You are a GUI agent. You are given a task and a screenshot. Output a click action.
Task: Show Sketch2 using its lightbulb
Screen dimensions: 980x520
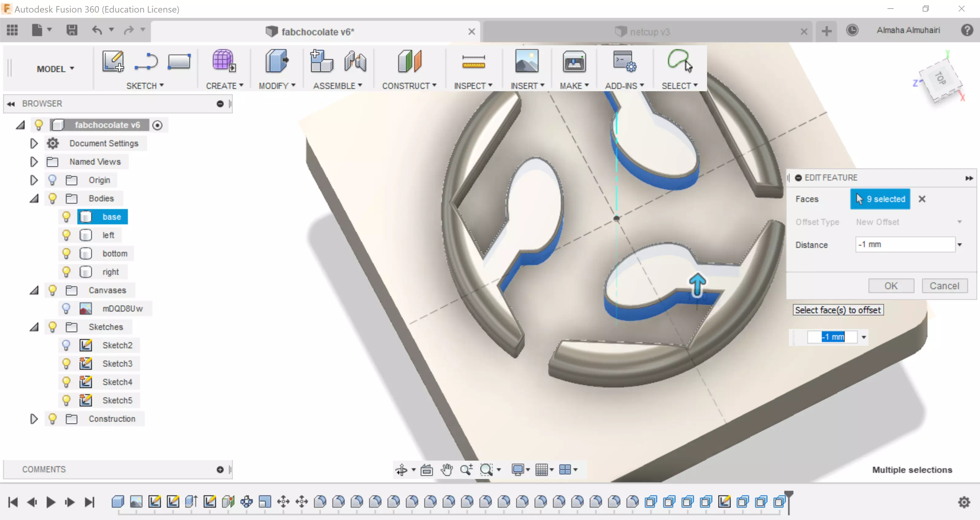66,345
